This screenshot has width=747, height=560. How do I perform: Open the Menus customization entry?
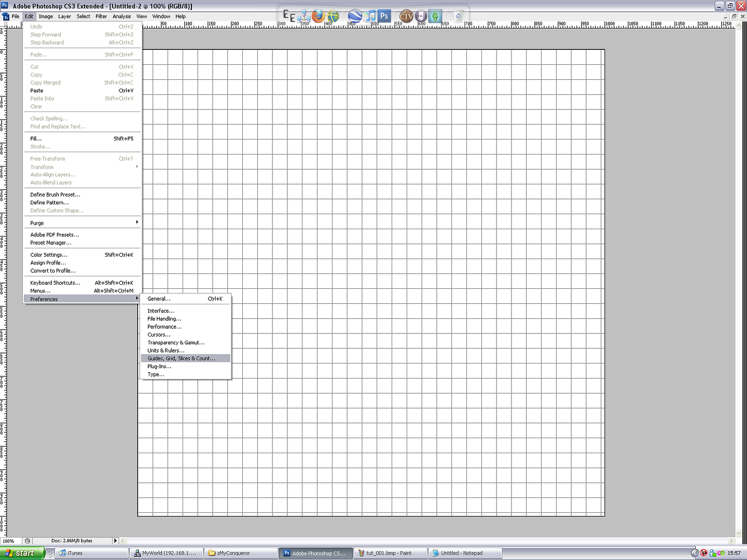click(82, 291)
